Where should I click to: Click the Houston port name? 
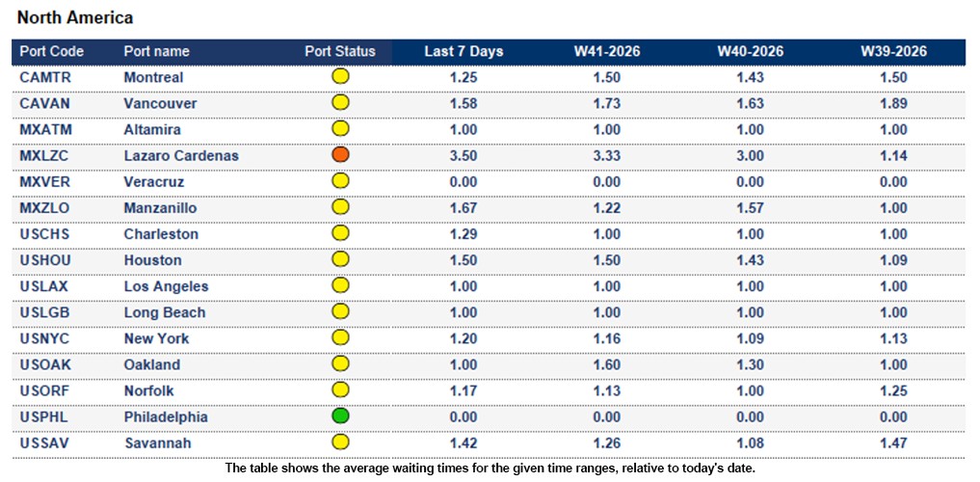[153, 260]
